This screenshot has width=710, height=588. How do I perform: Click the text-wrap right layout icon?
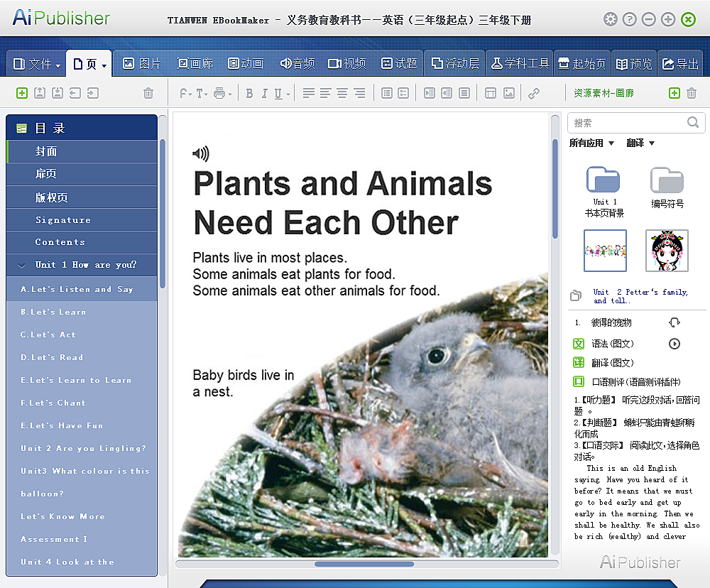coord(430,93)
